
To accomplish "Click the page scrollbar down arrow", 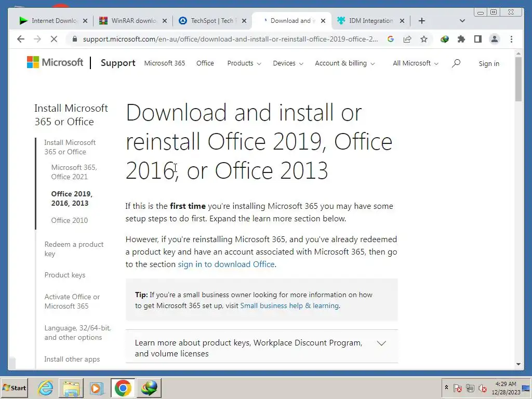I will point(518,364).
